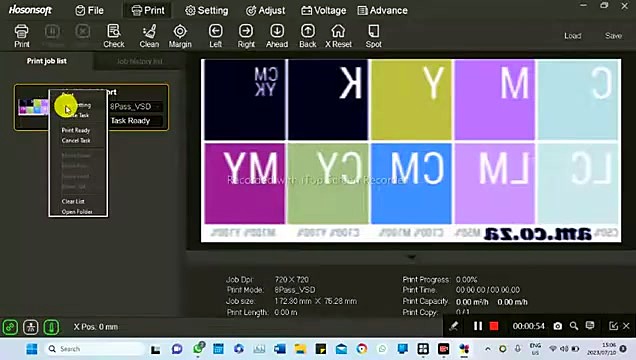Feed media Ahead
Viewport: 636px width, 360px height.
click(277, 36)
